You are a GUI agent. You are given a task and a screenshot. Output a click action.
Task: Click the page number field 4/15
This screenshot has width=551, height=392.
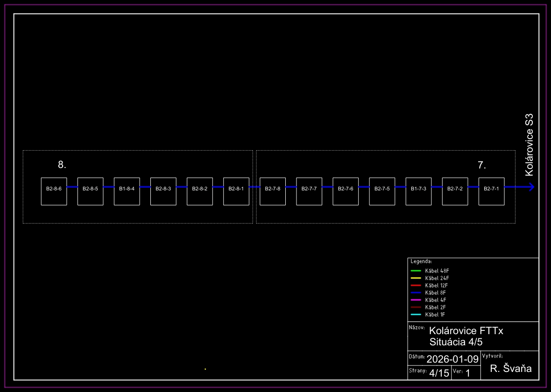[439, 373]
